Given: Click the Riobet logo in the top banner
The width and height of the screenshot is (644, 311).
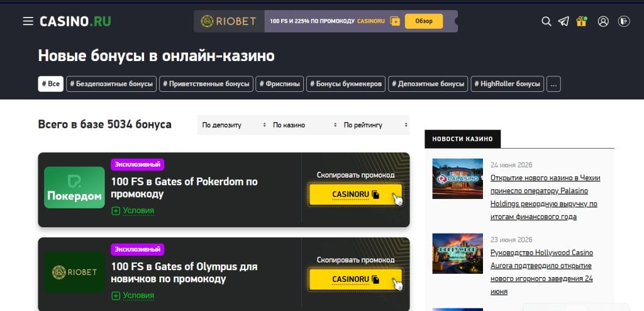Looking at the screenshot, I should click(229, 21).
